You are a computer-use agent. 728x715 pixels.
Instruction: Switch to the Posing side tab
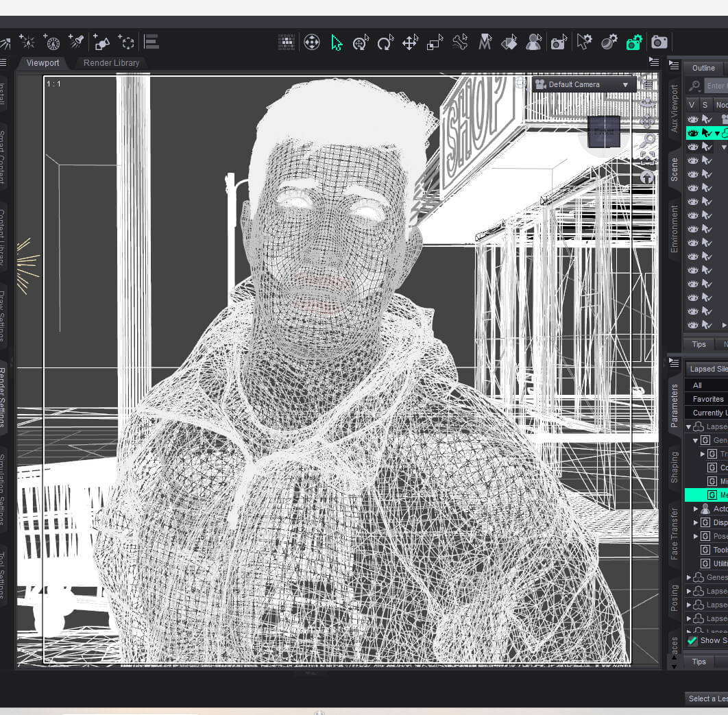pyautogui.click(x=674, y=598)
